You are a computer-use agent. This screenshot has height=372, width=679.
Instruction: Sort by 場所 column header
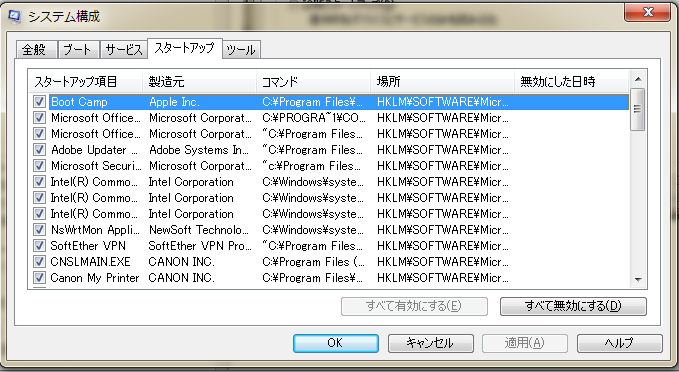point(443,81)
